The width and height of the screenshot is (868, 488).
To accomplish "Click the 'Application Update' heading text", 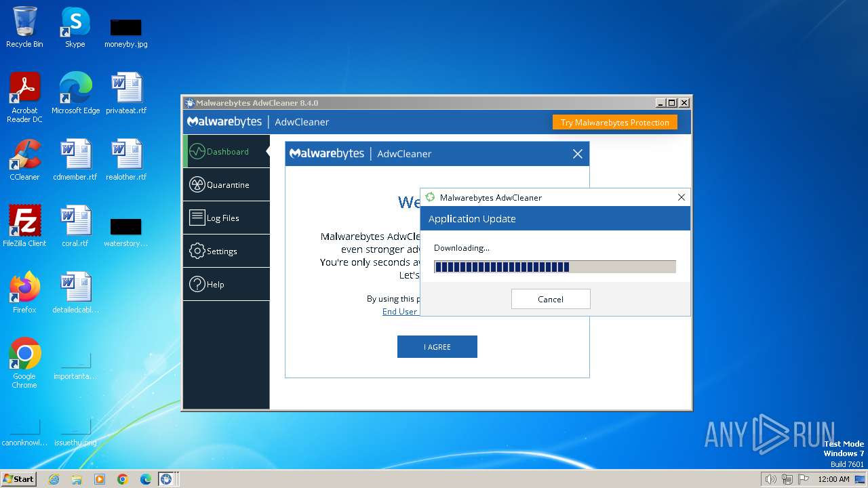I will point(472,219).
